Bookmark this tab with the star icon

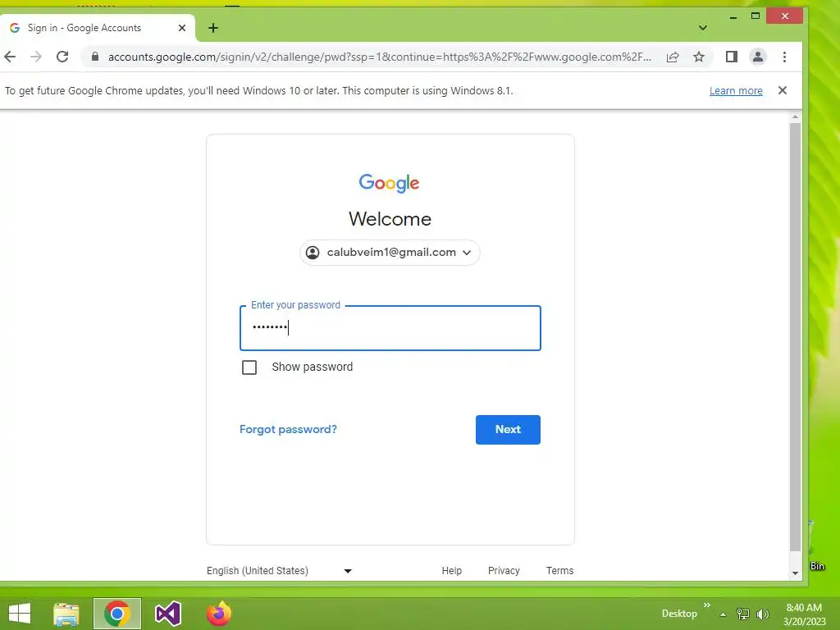coord(699,57)
